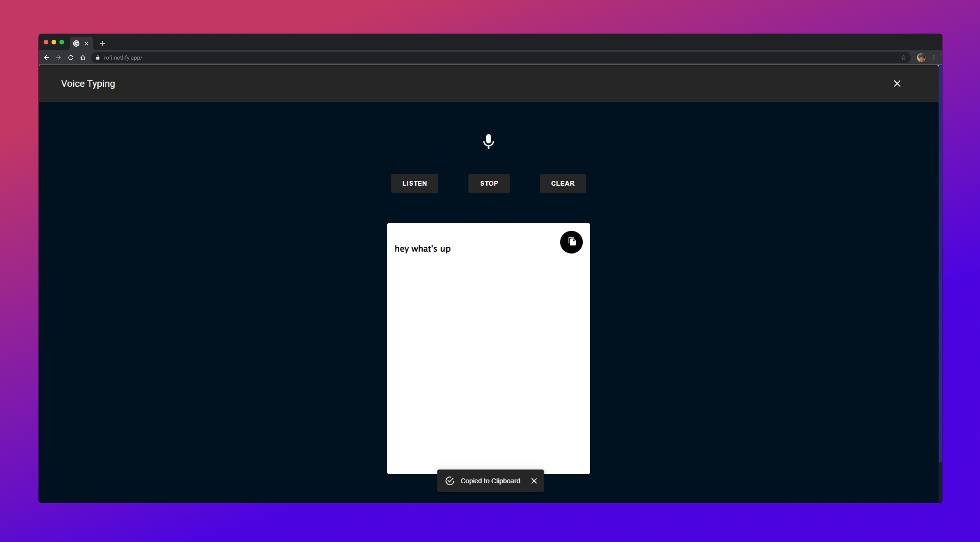
Task: Open a new browser tab
Action: click(102, 44)
